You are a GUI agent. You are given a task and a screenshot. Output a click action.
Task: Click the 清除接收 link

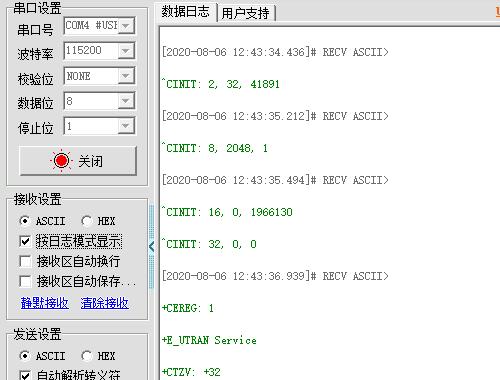105,303
